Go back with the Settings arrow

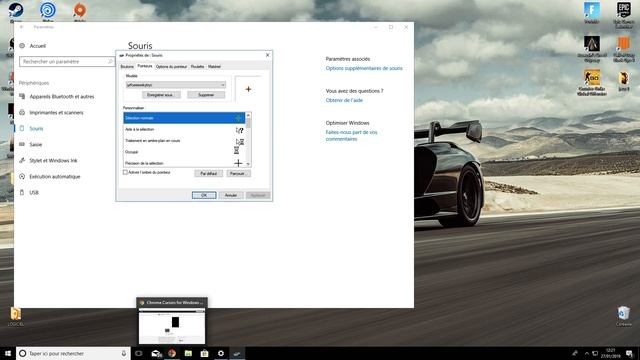tap(22, 27)
